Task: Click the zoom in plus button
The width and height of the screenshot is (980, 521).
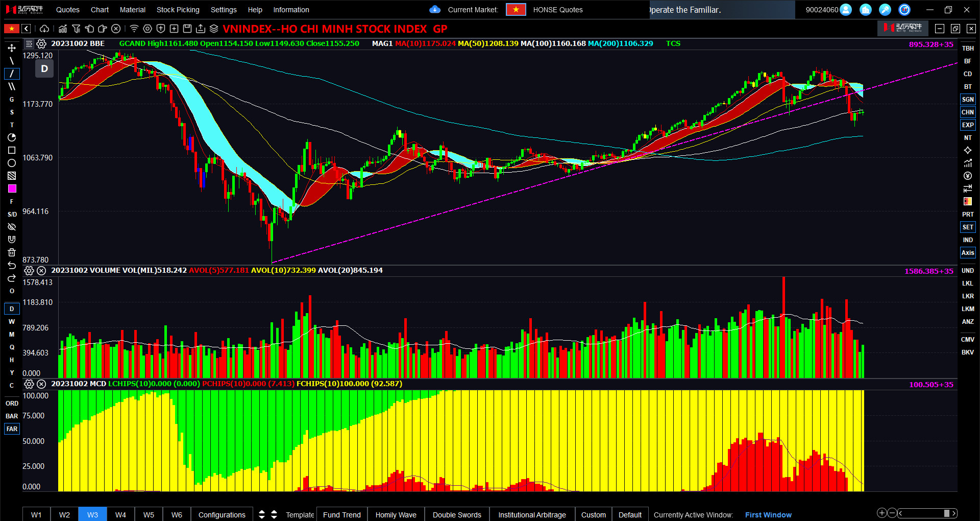Action: [881, 513]
